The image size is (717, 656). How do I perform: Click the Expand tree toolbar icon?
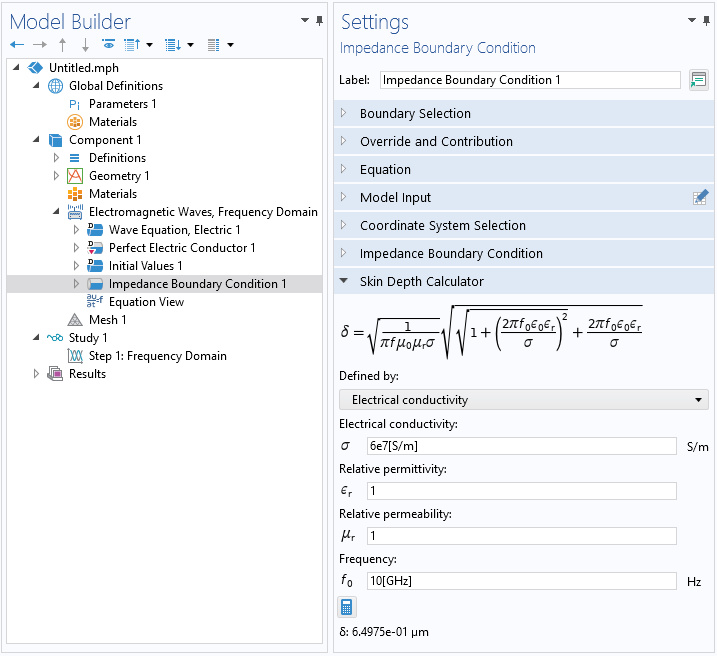(173, 45)
